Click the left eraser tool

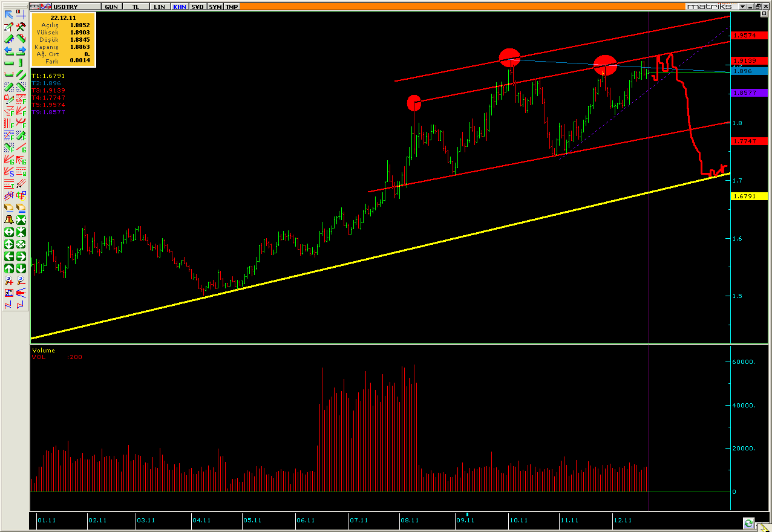pyautogui.click(x=9, y=208)
